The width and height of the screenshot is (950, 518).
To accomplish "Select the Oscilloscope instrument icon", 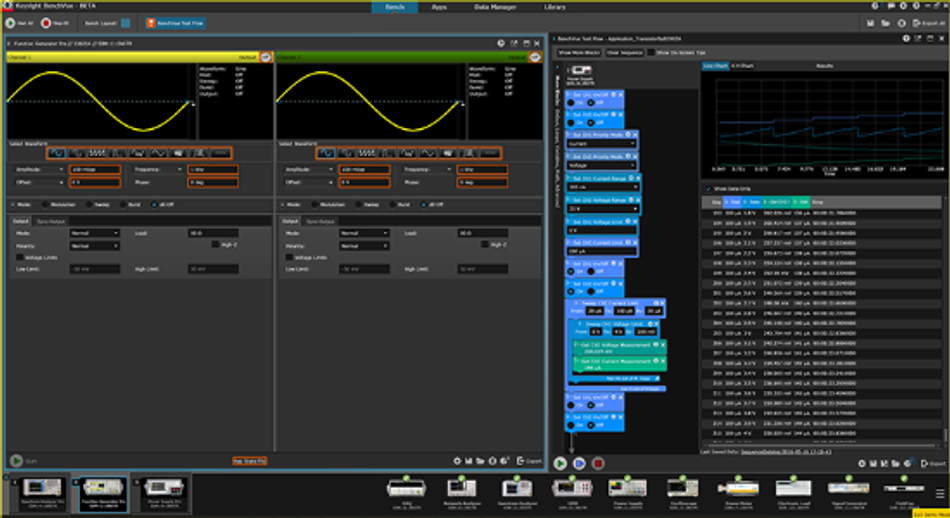I will 683,490.
